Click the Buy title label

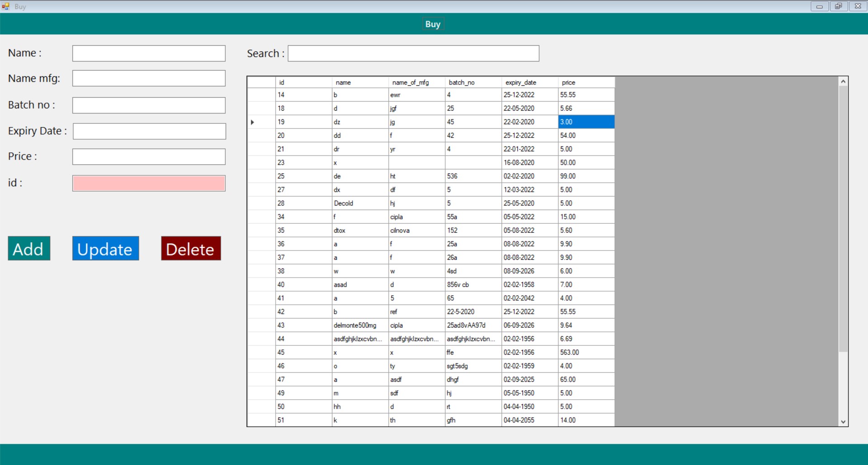pos(433,24)
